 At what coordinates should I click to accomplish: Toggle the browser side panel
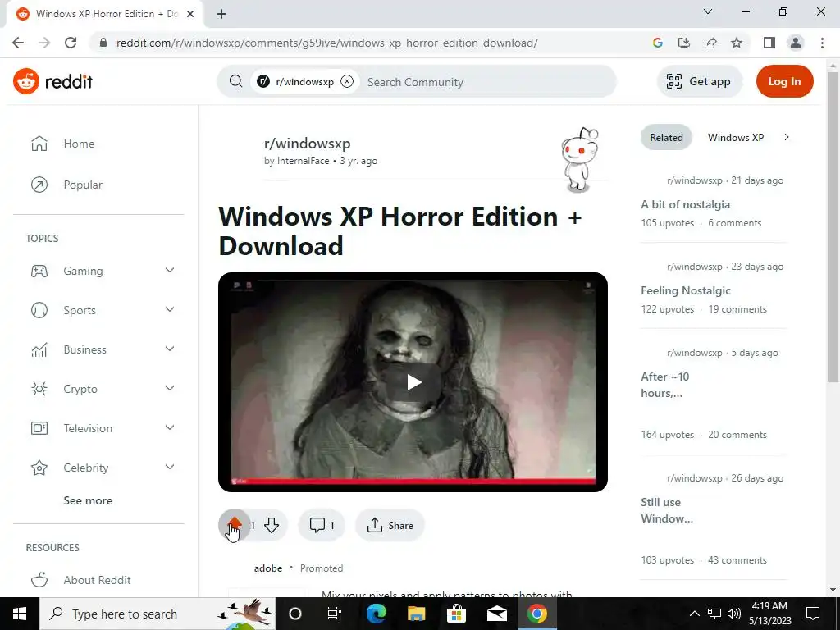click(769, 43)
